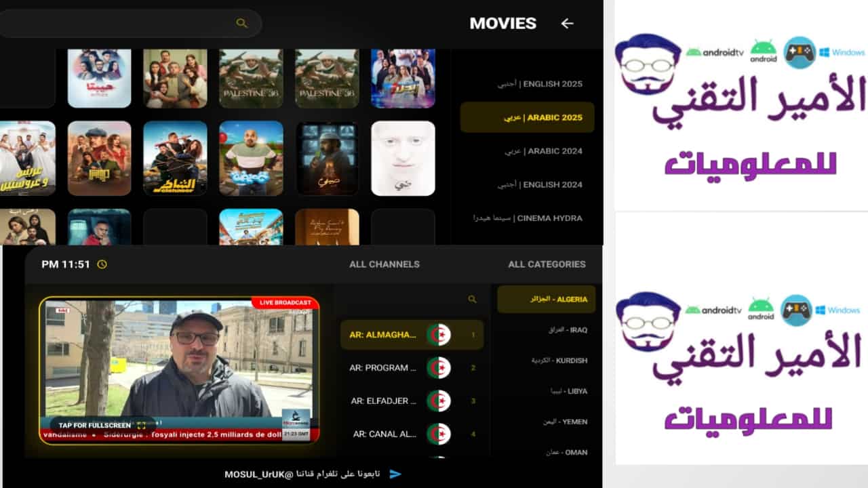Play channel AR: ELFADJER...
This screenshot has height=488, width=868.
(412, 401)
